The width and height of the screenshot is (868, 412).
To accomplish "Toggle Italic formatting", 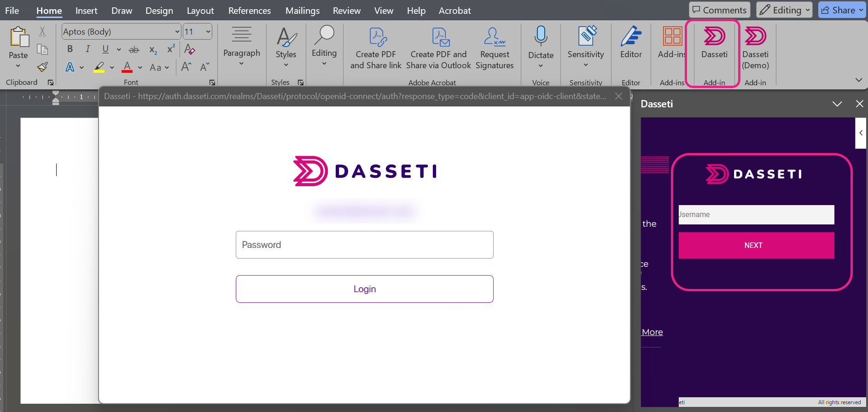I will [x=87, y=49].
